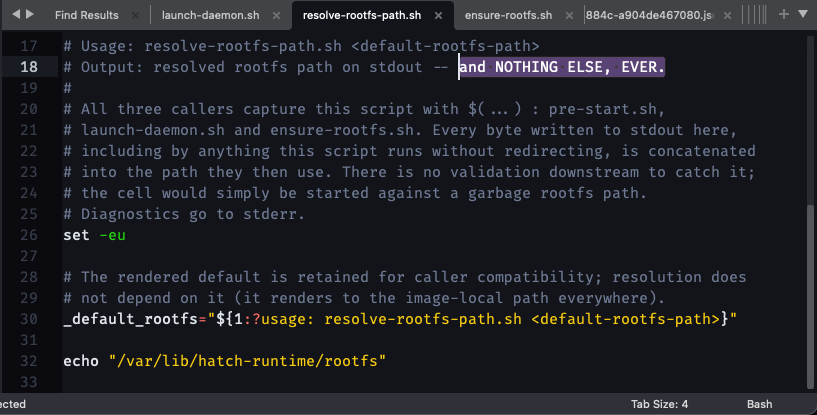This screenshot has width=817, height=415.
Task: Add a new tab with the plus icon
Action: (x=784, y=14)
